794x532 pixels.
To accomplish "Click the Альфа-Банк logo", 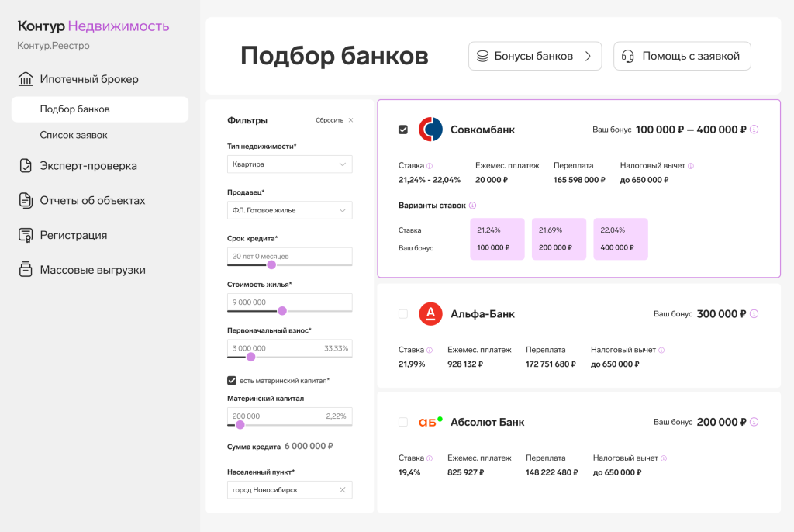I will [x=430, y=313].
